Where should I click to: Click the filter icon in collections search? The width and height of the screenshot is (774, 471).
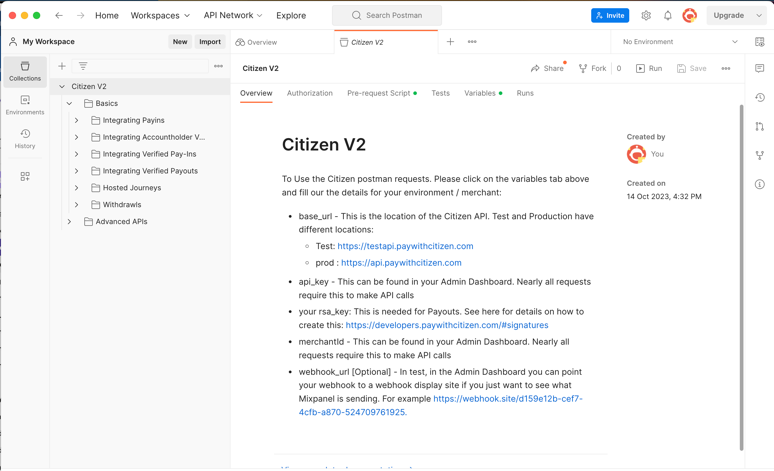click(83, 66)
